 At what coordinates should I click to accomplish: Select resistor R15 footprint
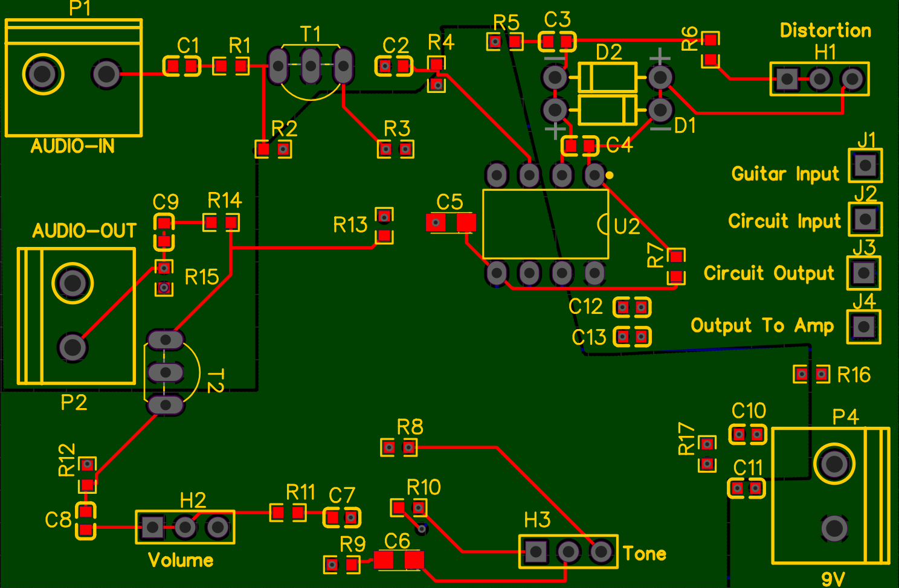[164, 278]
